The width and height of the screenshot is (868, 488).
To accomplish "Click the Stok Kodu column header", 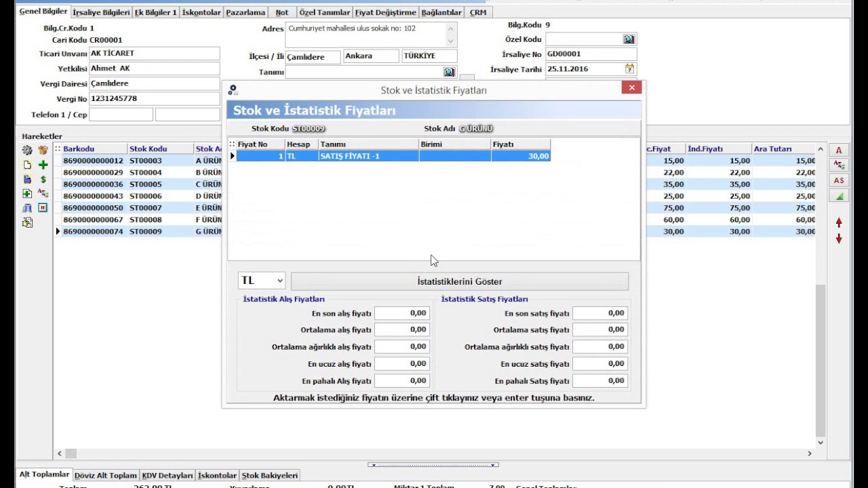I will click(x=161, y=148).
